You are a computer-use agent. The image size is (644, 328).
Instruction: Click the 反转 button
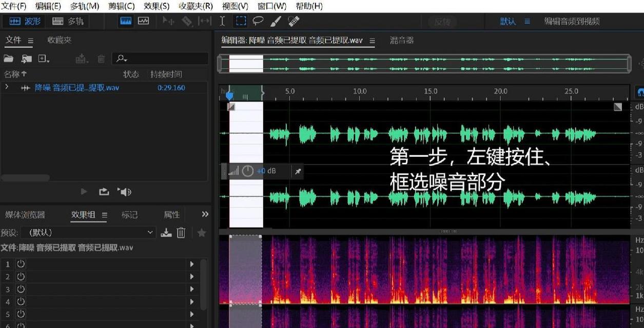point(442,22)
